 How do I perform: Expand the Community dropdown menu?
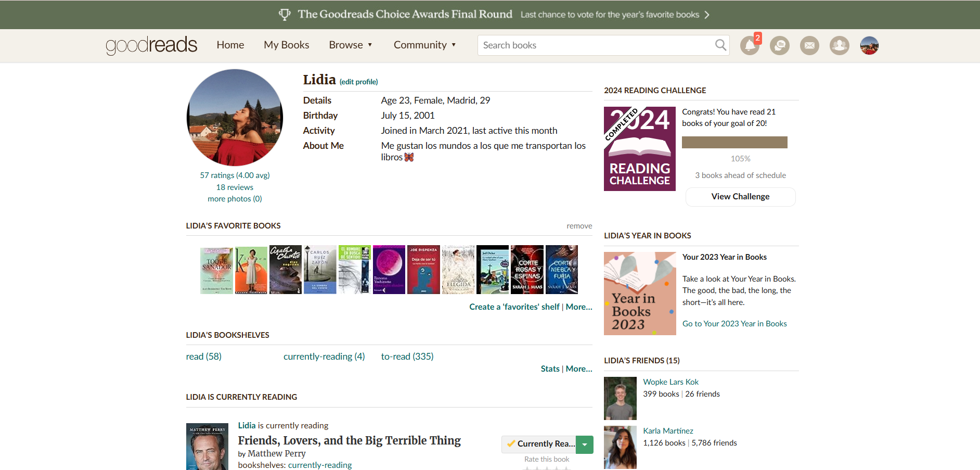click(425, 45)
